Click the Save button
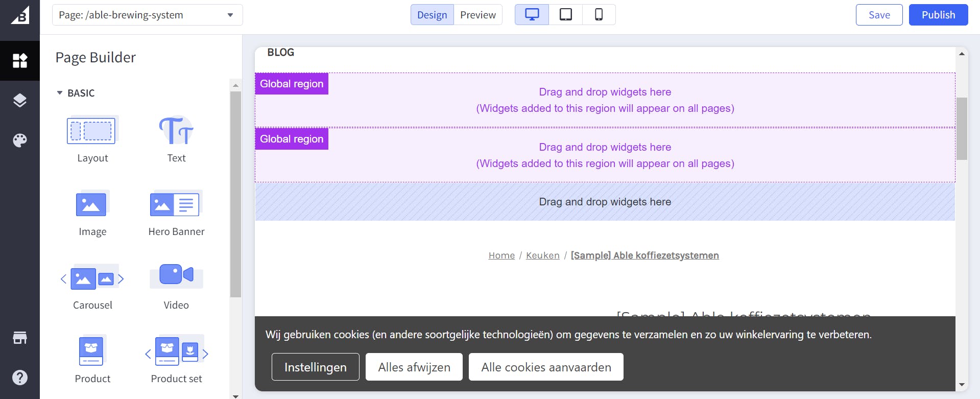This screenshot has width=980, height=399. [879, 15]
